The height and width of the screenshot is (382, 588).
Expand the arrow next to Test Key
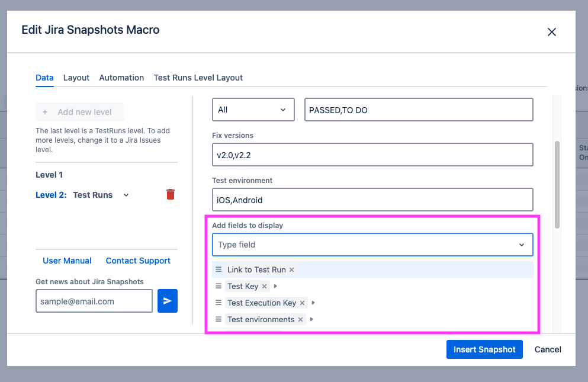click(275, 286)
